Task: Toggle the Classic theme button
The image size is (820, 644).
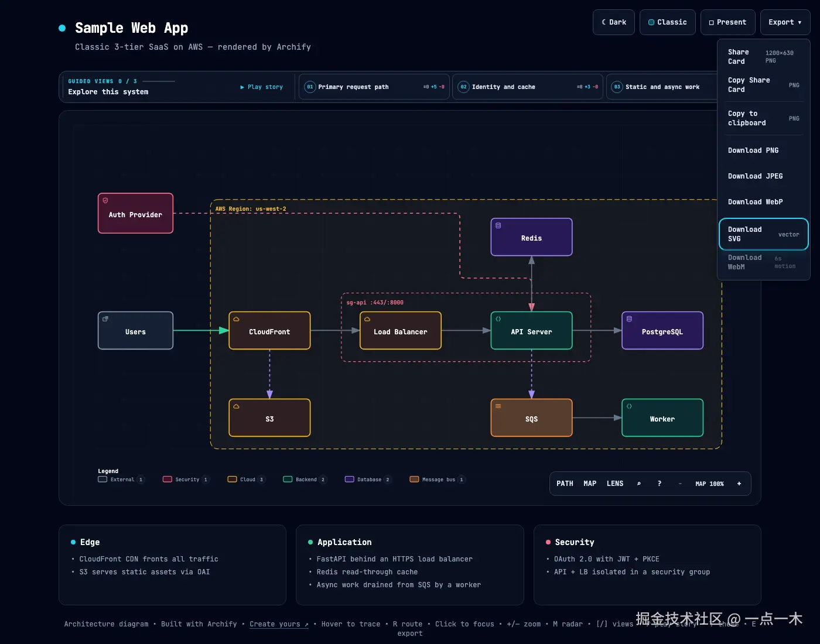Action: point(668,22)
